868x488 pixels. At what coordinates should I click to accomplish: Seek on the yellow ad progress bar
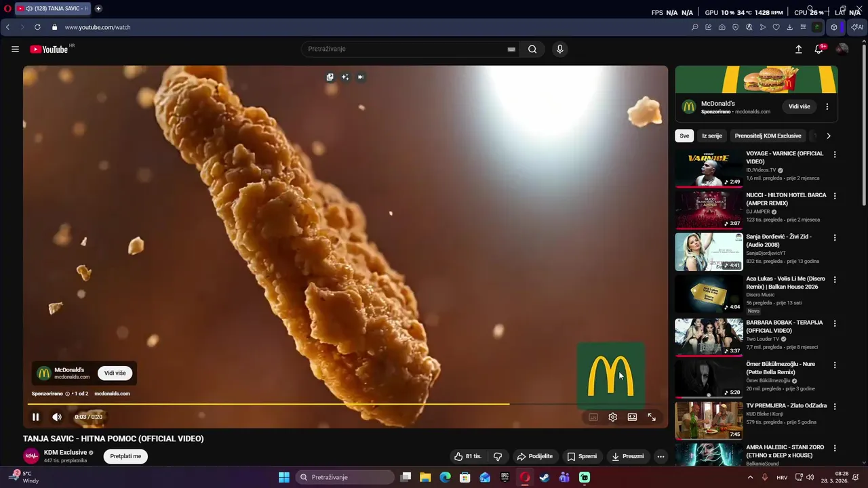(x=269, y=404)
